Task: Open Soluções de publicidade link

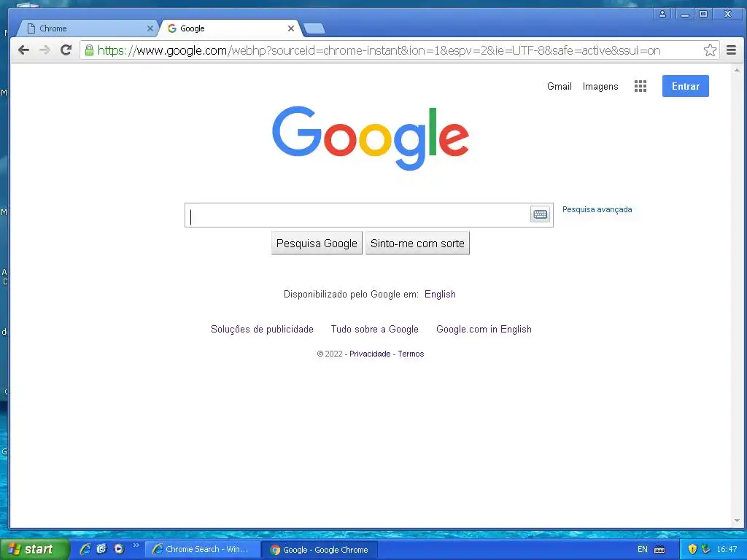Action: point(262,329)
